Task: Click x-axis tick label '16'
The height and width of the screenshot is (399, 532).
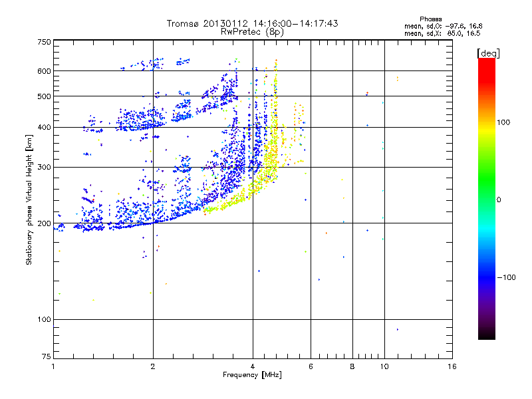Action: point(452,366)
